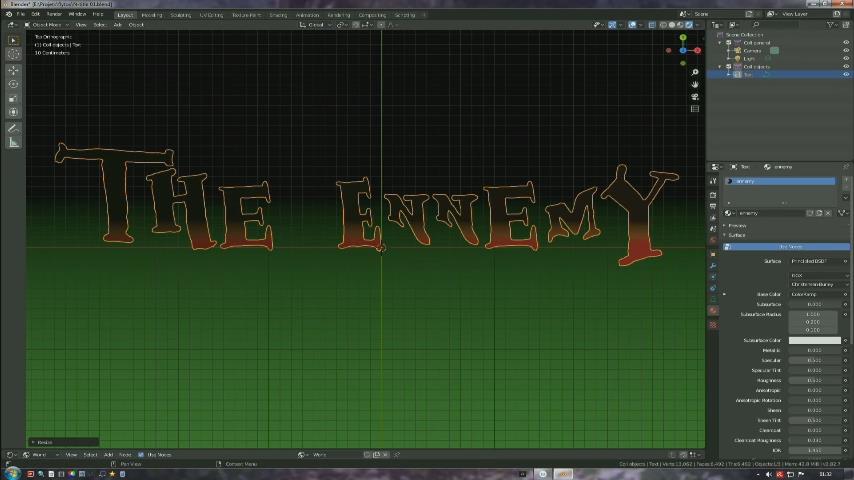The width and height of the screenshot is (854, 480).
Task: Open the Object Mode dropdown
Action: point(47,25)
